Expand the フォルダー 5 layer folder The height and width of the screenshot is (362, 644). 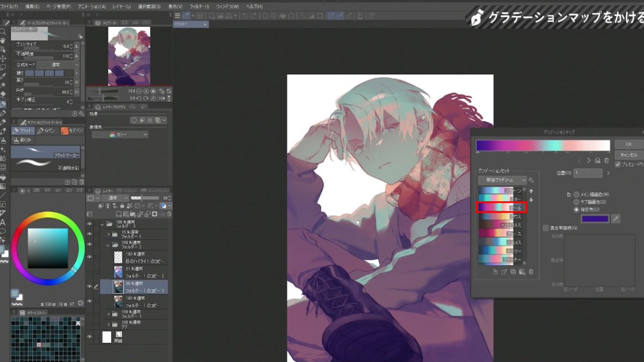pos(109,234)
